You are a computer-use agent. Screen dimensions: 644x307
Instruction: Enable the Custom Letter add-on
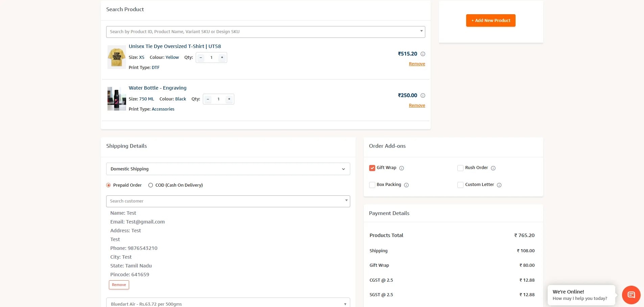tap(460, 185)
